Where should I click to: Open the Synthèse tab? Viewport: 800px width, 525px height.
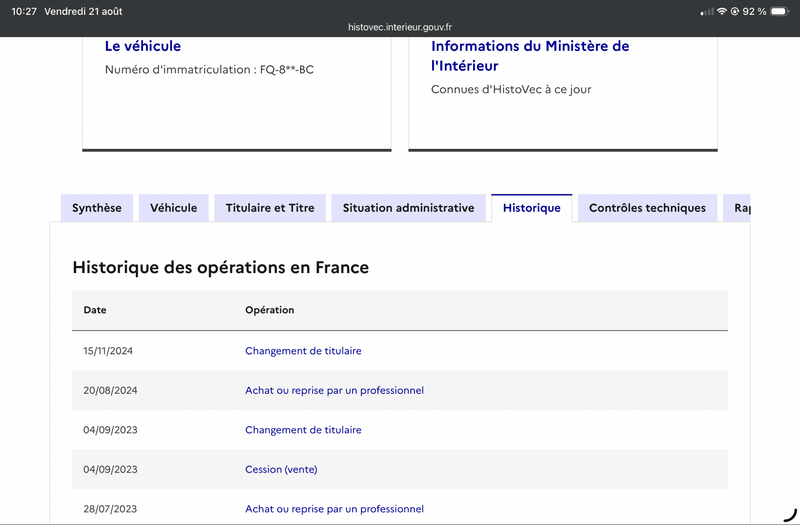pyautogui.click(x=97, y=208)
